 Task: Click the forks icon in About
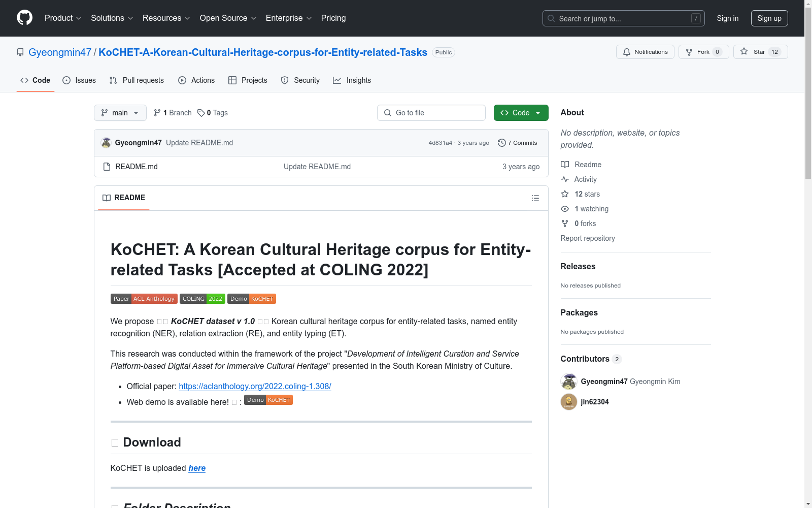[x=565, y=224]
